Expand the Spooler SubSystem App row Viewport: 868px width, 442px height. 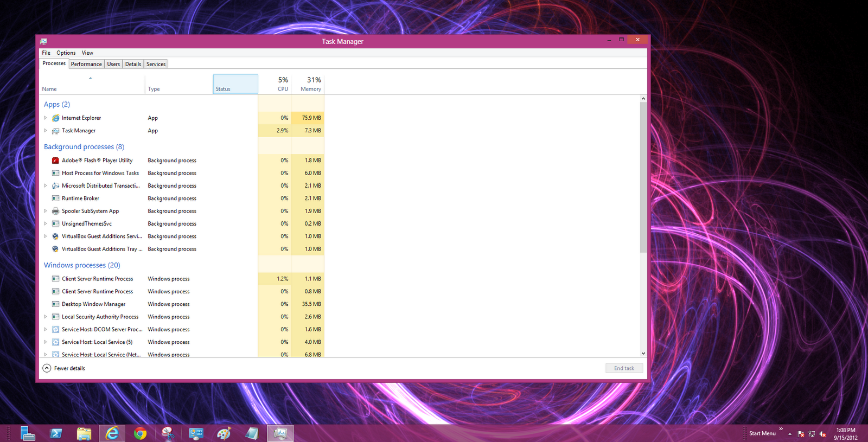[46, 211]
